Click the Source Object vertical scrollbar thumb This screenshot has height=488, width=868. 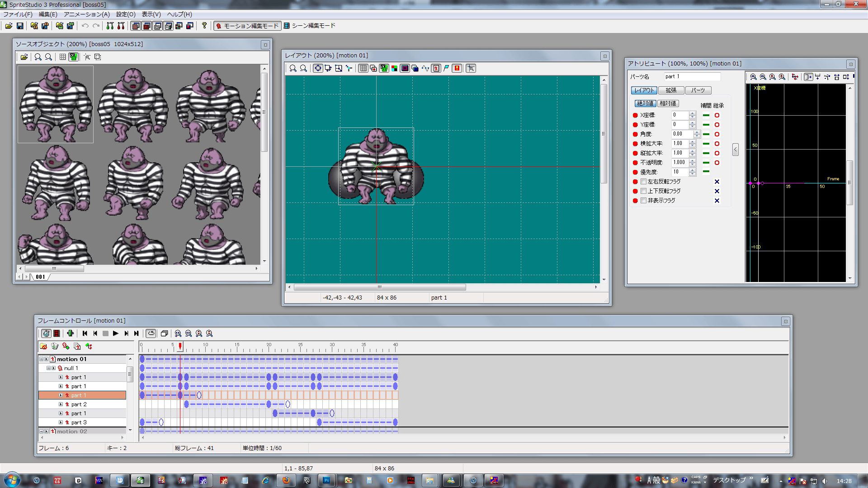click(x=264, y=112)
